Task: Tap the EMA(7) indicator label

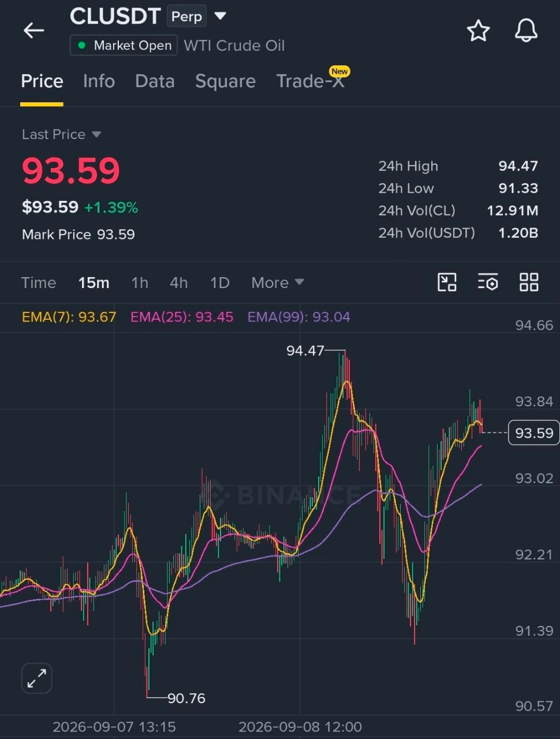Action: click(69, 317)
